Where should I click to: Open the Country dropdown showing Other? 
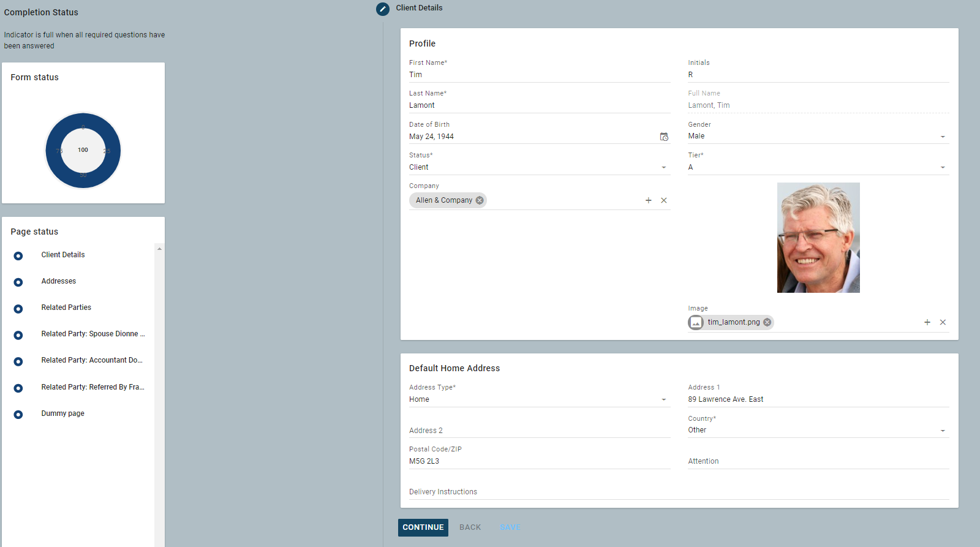pos(943,431)
